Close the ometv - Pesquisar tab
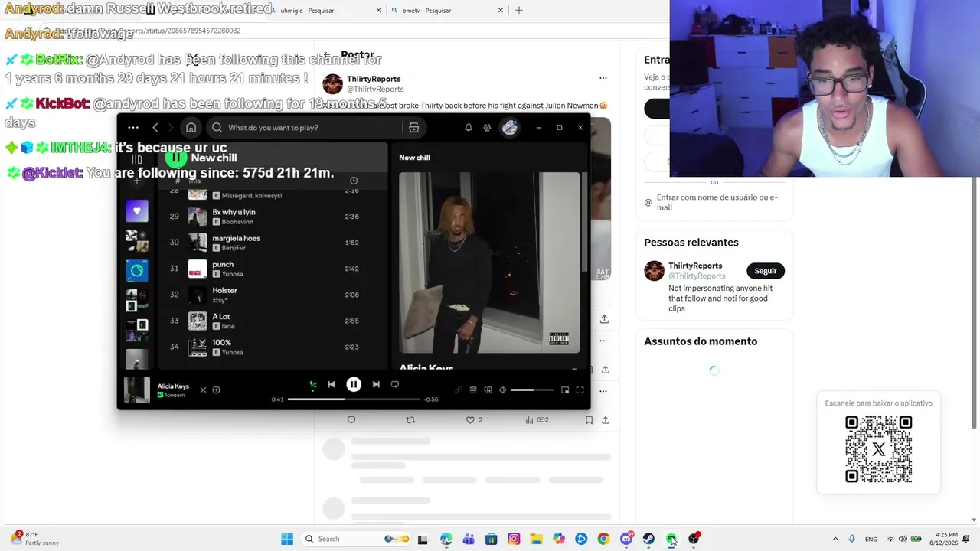This screenshot has height=551, width=980. (x=501, y=11)
